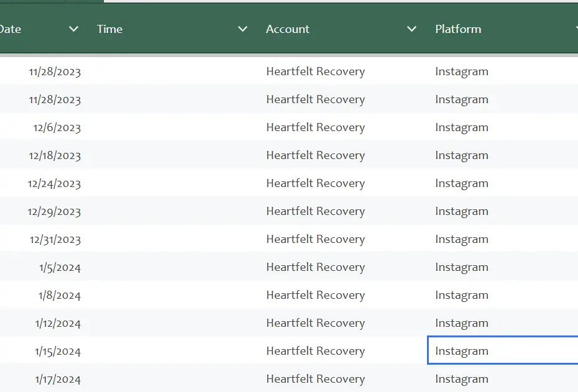Click Heartfelt Recovery in the 1/5/2024 row
The height and width of the screenshot is (392, 578).
316,268
